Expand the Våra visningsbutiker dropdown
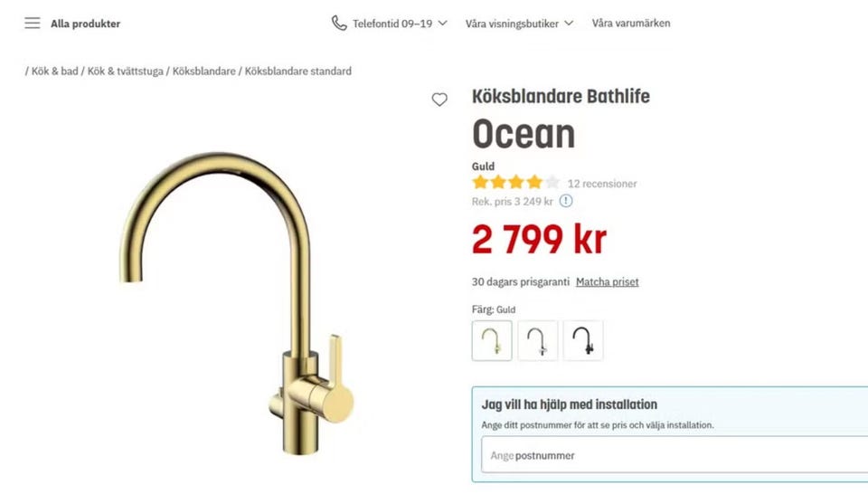 519,24
